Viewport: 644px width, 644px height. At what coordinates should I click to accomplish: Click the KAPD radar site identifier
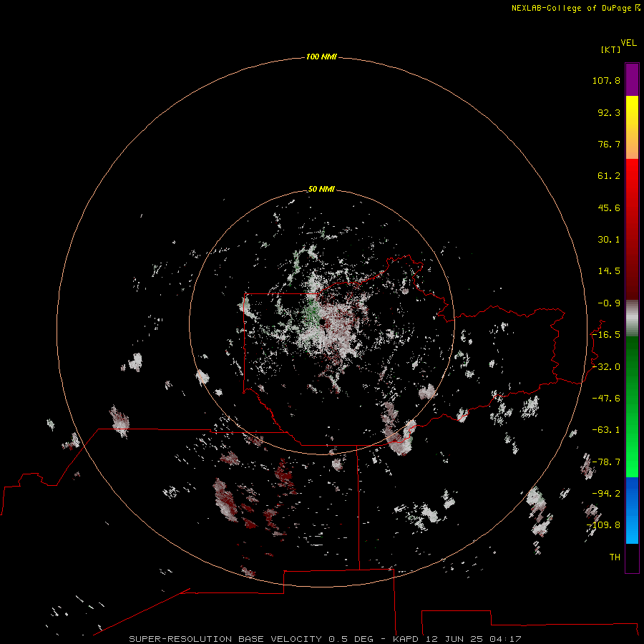[x=406, y=639]
